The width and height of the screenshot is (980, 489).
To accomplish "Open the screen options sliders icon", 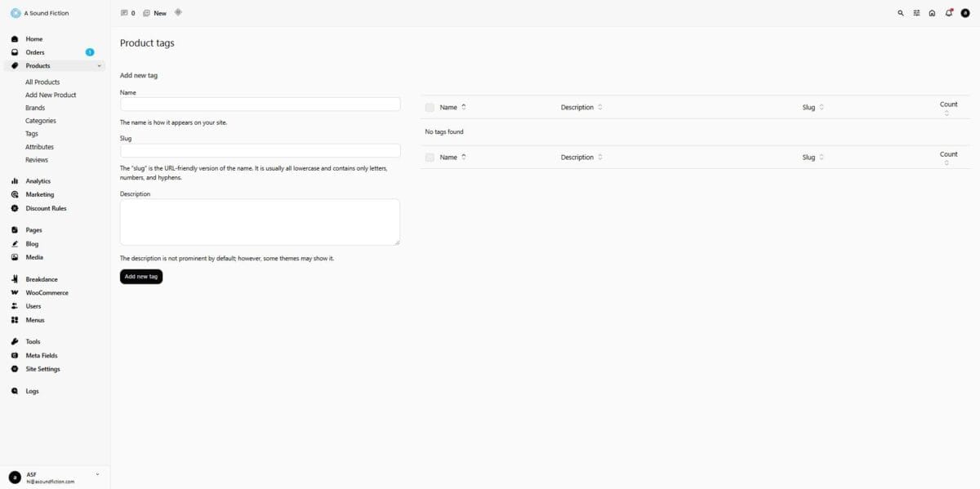I will click(x=916, y=13).
